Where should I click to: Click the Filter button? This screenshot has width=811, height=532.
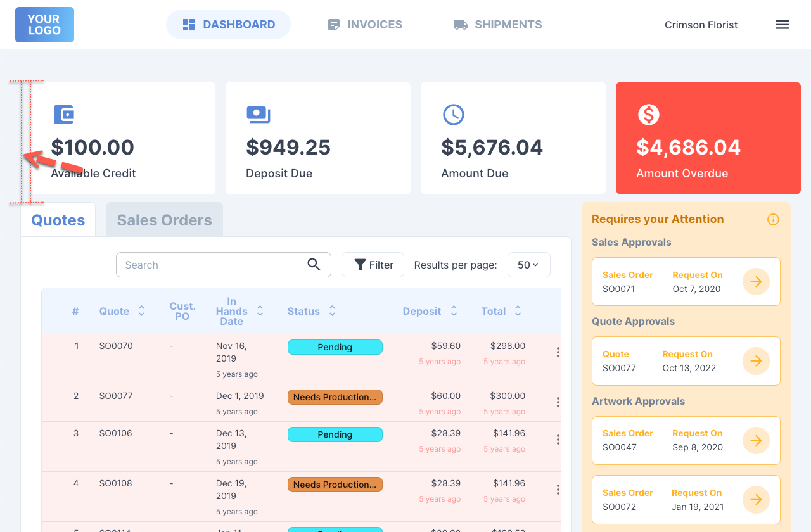tap(373, 265)
